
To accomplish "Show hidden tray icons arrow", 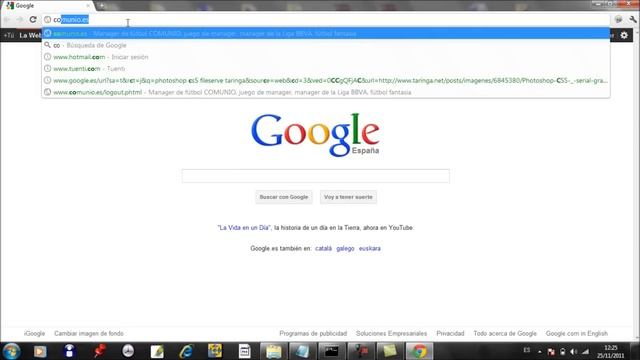I will point(540,351).
